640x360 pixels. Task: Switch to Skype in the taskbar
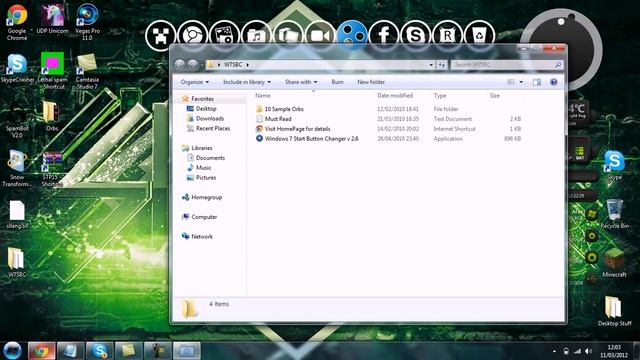pos(99,351)
